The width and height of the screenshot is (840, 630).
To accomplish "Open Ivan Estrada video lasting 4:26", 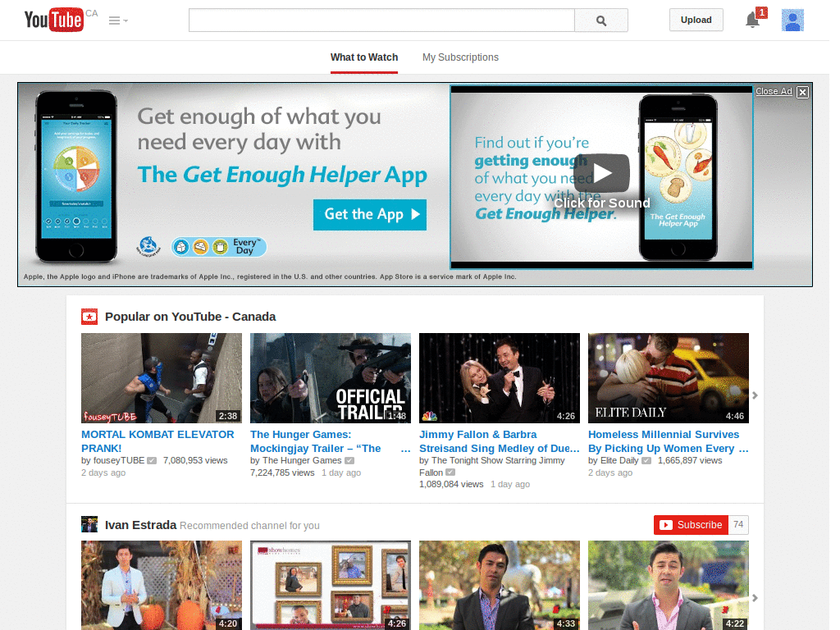I will pos(331,585).
